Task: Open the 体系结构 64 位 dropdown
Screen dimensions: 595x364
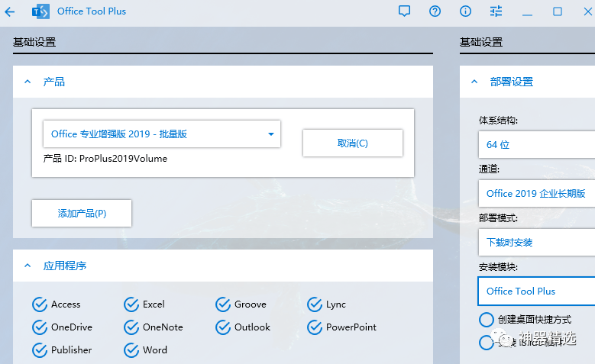Action: click(536, 144)
